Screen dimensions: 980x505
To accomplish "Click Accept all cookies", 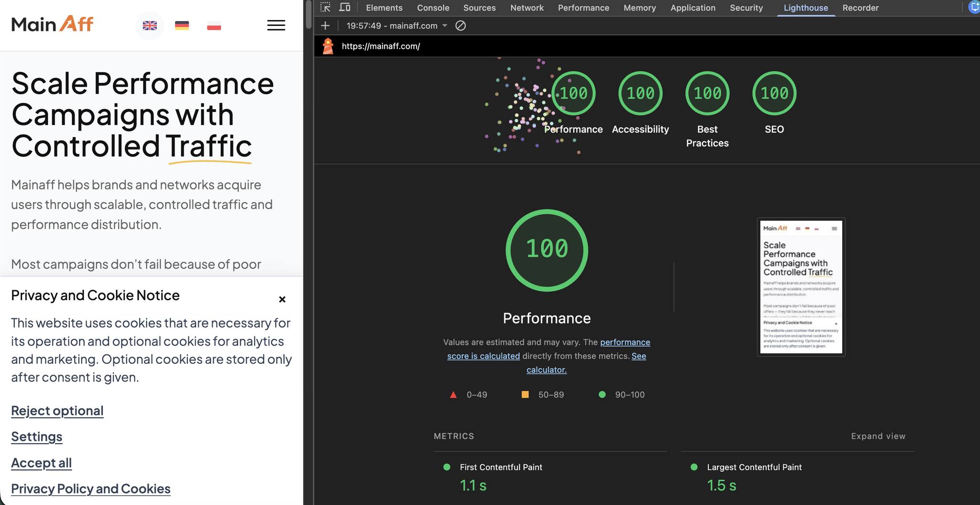I will [42, 463].
